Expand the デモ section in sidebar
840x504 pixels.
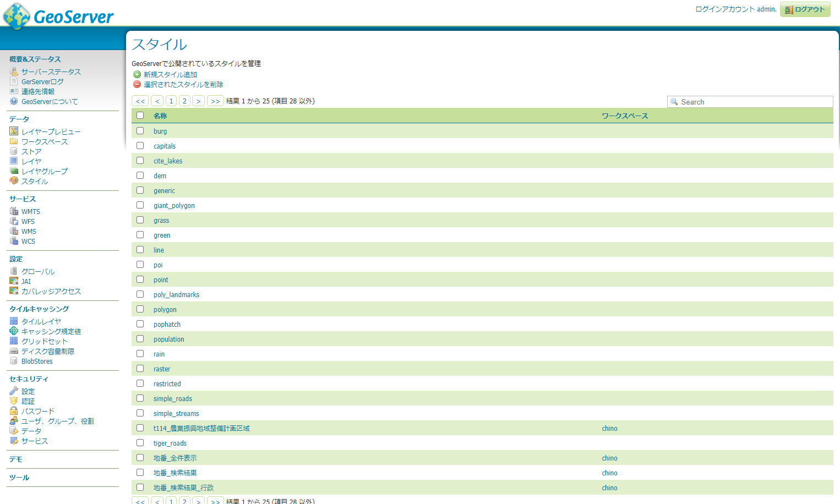(16, 459)
